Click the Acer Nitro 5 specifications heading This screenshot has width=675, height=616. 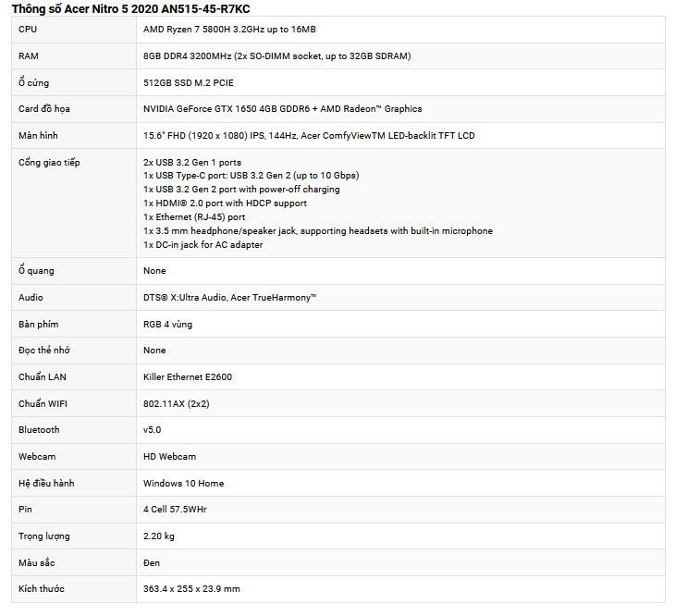point(130,8)
